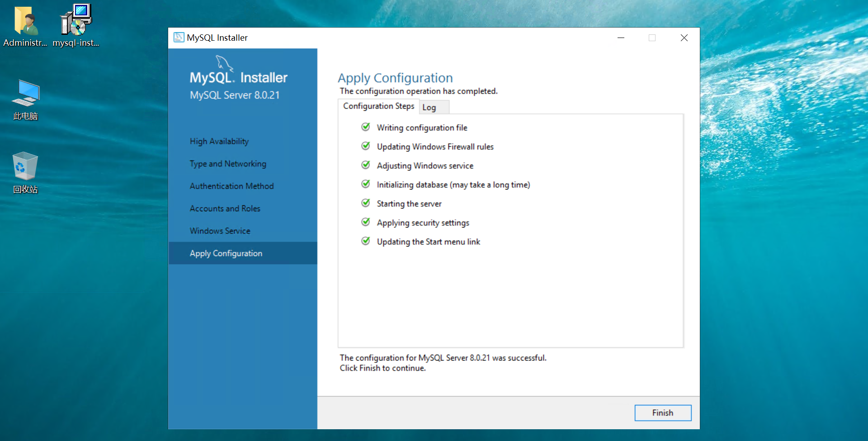The width and height of the screenshot is (868, 441).
Task: Click 'Click Finish to continue.' message
Action: (x=383, y=368)
